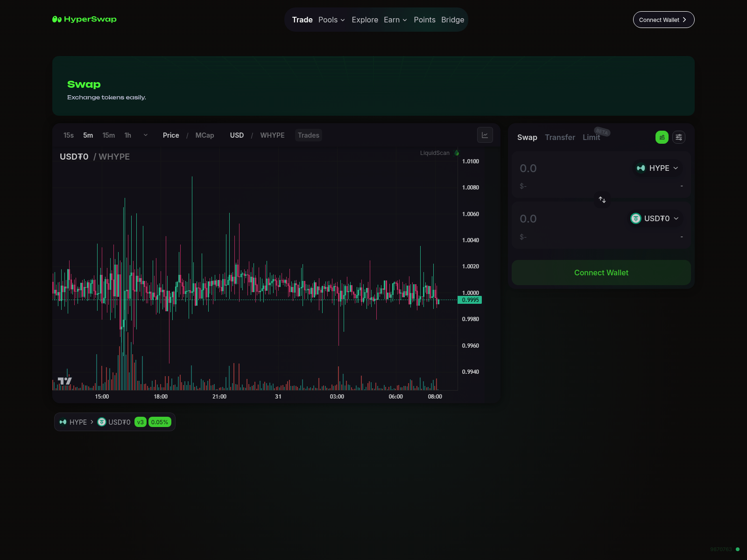
Task: Open the HYPE token selector dropdown
Action: point(657,168)
